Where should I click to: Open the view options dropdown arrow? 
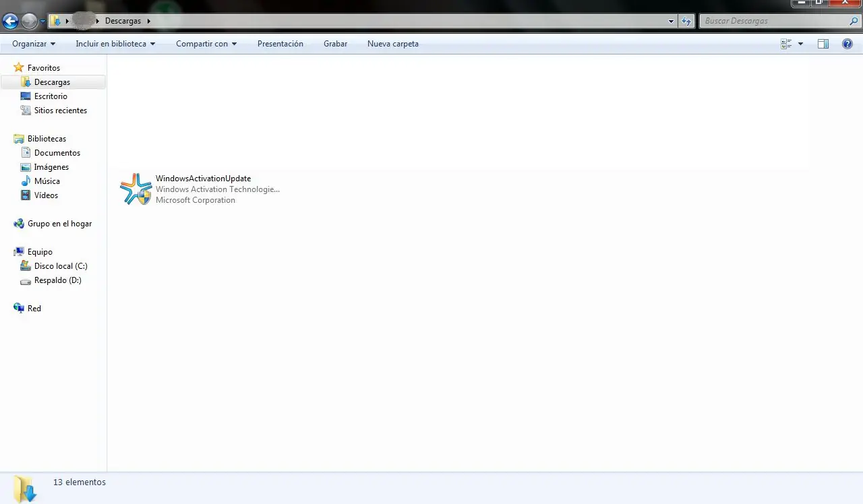pyautogui.click(x=800, y=44)
